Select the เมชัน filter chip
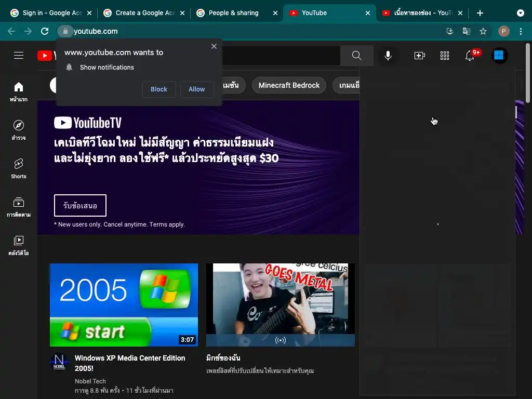The height and width of the screenshot is (399, 532). (233, 85)
